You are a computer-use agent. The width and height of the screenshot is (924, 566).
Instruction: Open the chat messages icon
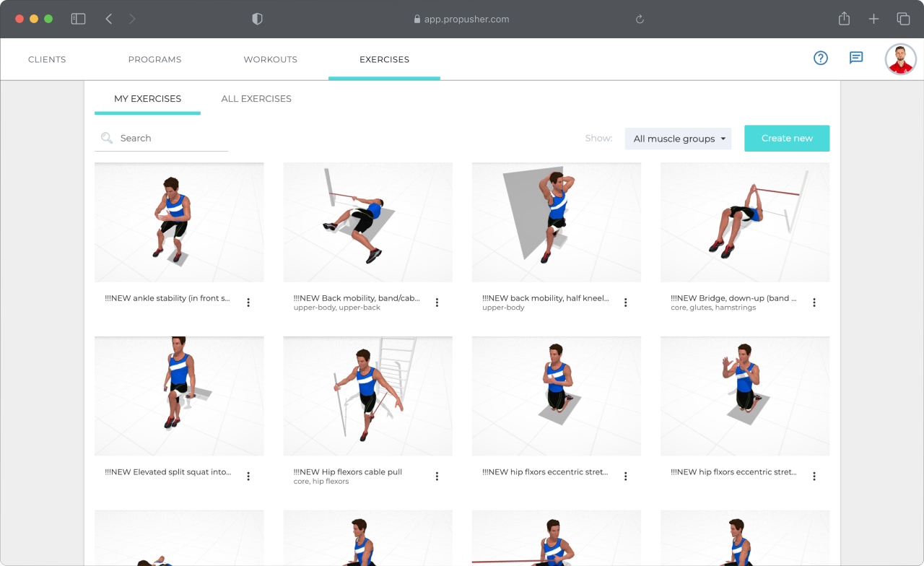point(856,58)
